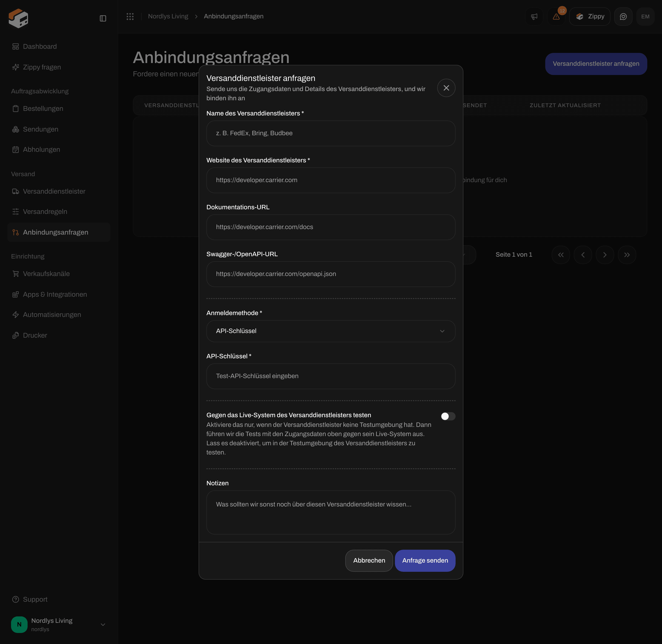Focus the Swagger-/OpenAPI-URL field

click(x=331, y=274)
